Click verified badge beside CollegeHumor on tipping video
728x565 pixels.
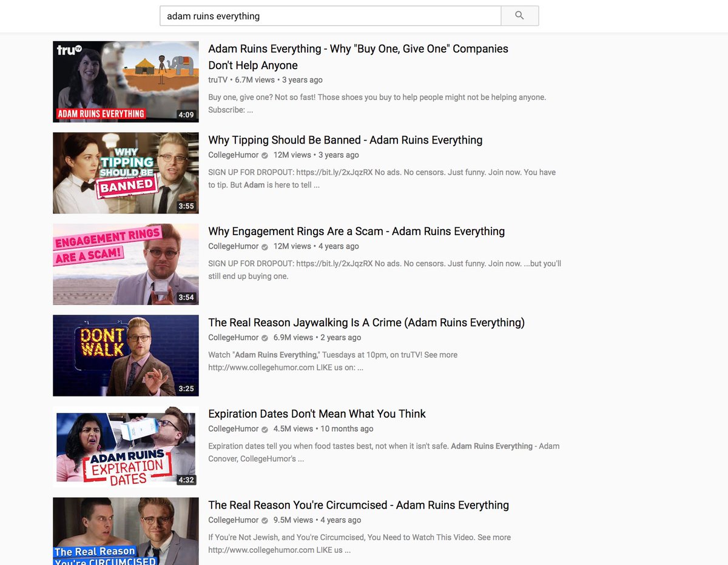click(265, 155)
